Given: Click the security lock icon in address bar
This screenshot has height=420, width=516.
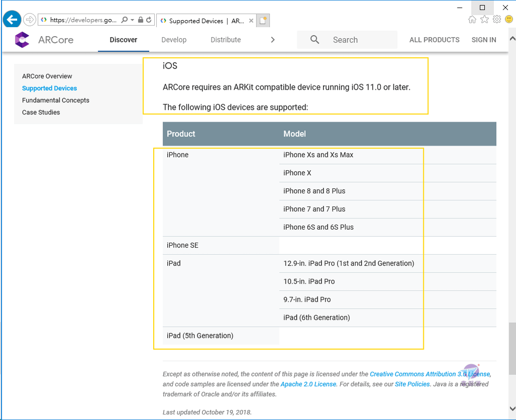Looking at the screenshot, I should click(x=141, y=20).
